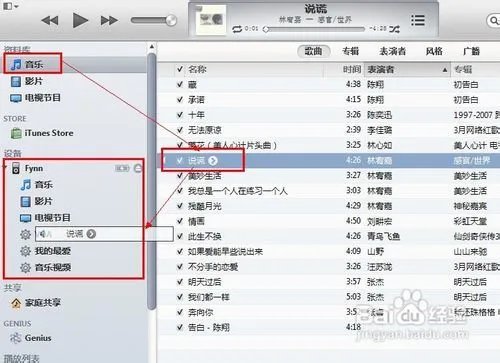This screenshot has width=500, height=363.
Task: Click the sidebar vertical scrollbar
Action: (x=152, y=180)
